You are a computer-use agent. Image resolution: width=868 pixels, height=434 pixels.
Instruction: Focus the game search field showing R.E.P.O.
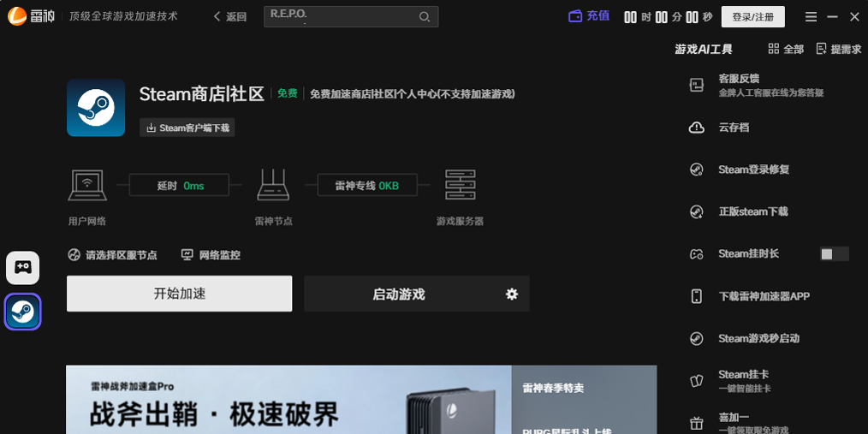[x=351, y=16]
